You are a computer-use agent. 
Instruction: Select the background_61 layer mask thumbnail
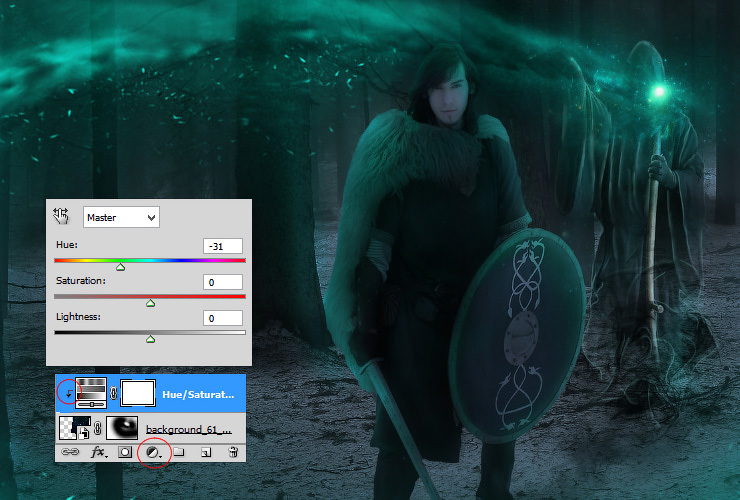coord(122,428)
